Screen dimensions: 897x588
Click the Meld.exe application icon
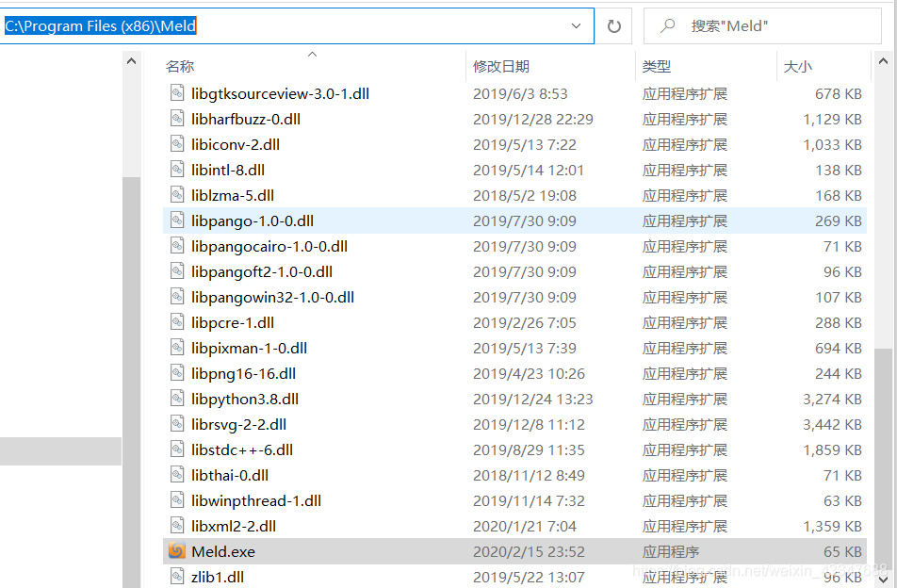point(177,551)
